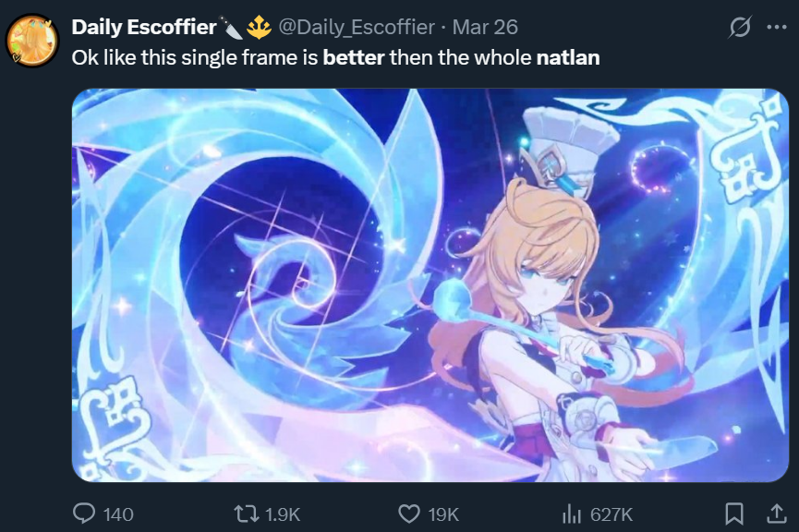Click the repost arrows icon

246,514
